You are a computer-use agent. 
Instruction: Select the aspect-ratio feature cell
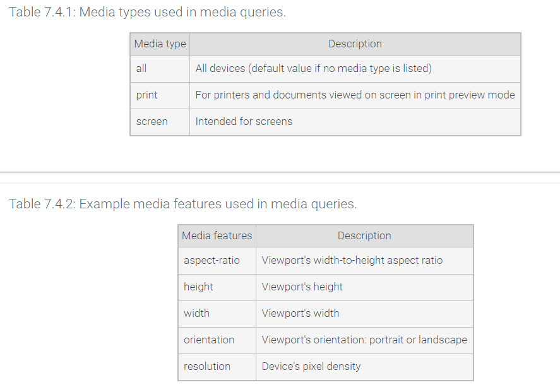click(211, 260)
